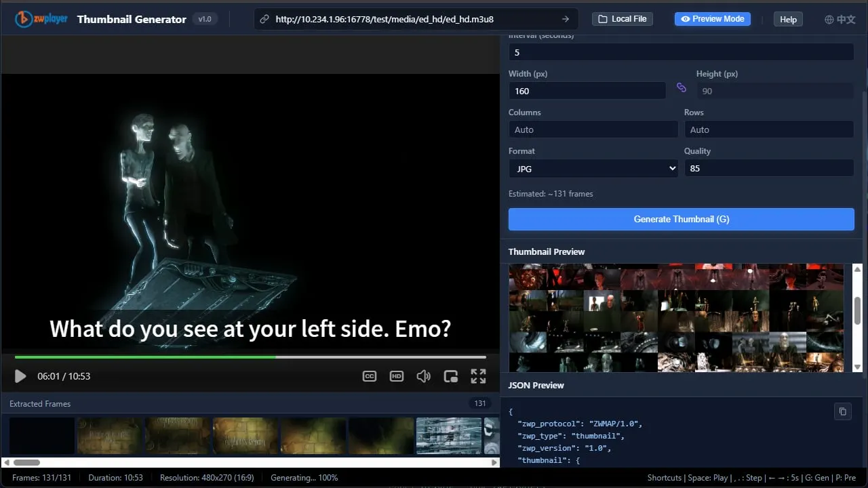
Task: Enable picture-in-picture mode
Action: coord(451,376)
